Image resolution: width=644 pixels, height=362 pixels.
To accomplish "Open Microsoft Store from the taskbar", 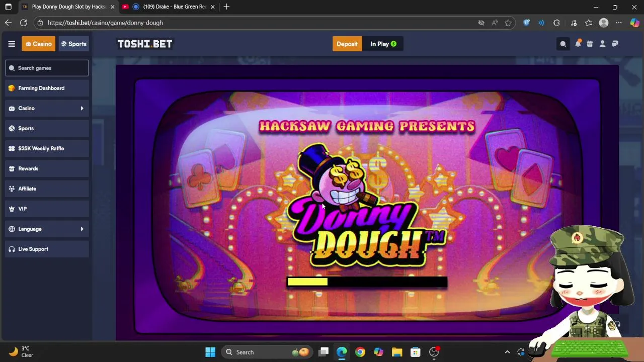I will tap(415, 352).
